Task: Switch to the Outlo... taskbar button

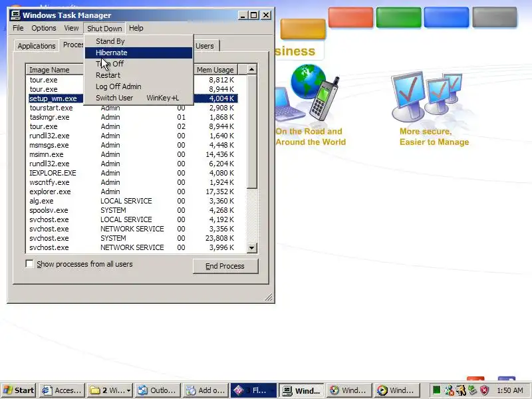Action: click(158, 390)
